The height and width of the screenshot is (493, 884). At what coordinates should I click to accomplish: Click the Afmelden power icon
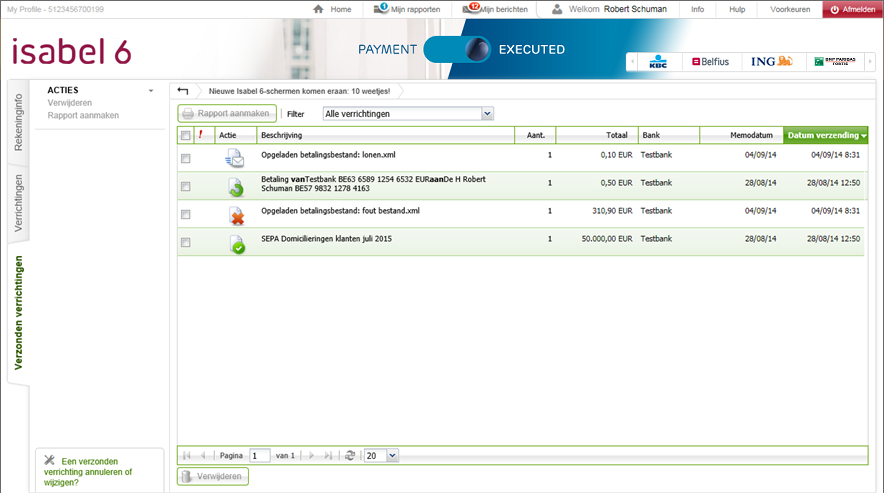(x=834, y=10)
